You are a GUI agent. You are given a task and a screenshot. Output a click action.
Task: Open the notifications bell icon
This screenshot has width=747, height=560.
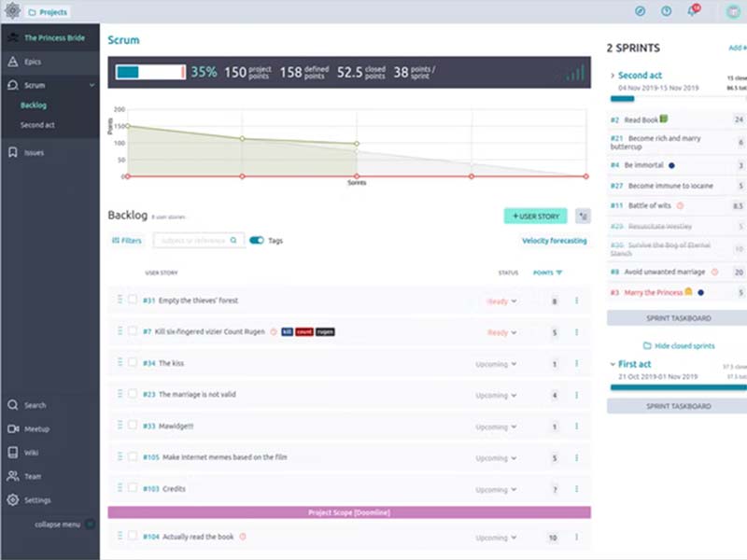point(692,11)
